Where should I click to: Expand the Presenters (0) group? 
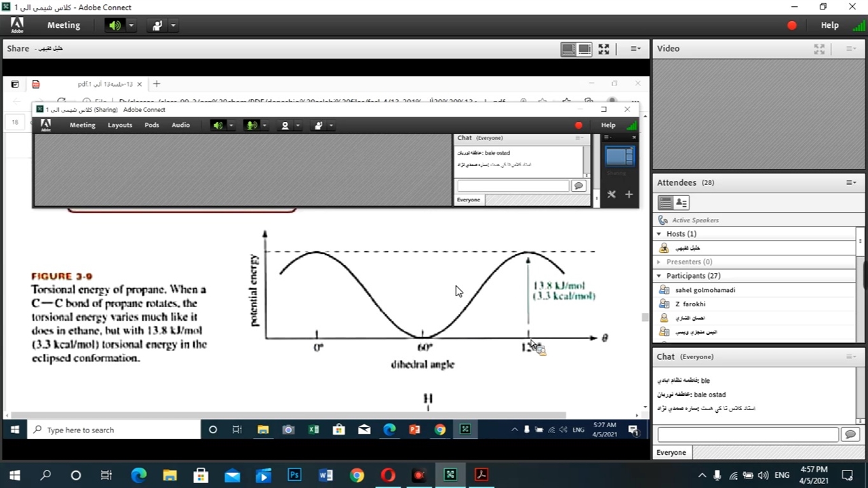click(659, 262)
